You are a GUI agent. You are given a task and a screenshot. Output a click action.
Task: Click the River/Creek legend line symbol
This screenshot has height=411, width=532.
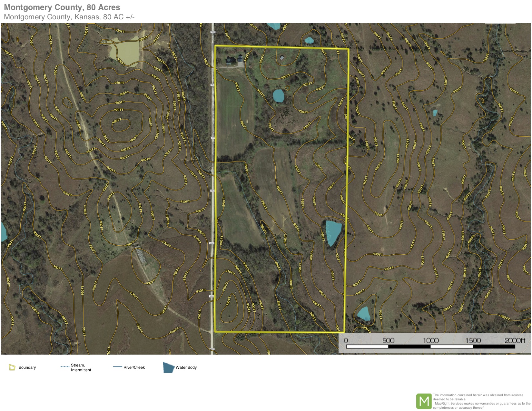117,367
